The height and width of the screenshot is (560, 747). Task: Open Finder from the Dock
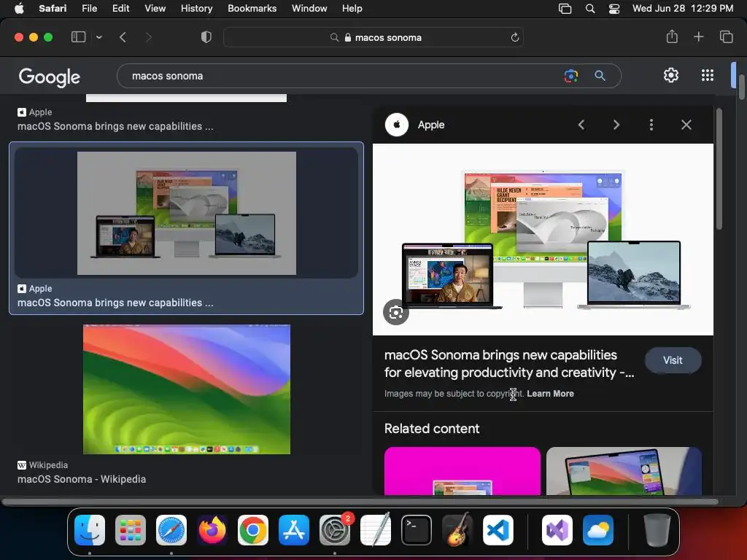pyautogui.click(x=90, y=530)
